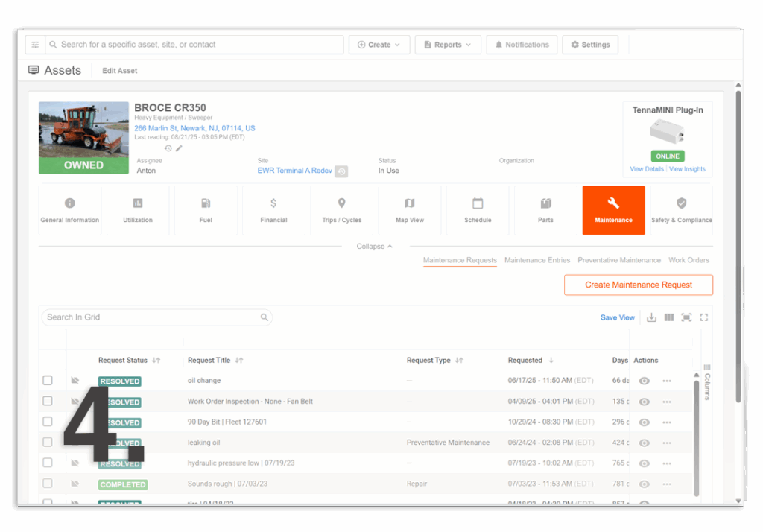This screenshot has height=532, width=763.
Task: Click the site history icon beside EWR Terminal
Action: click(341, 171)
